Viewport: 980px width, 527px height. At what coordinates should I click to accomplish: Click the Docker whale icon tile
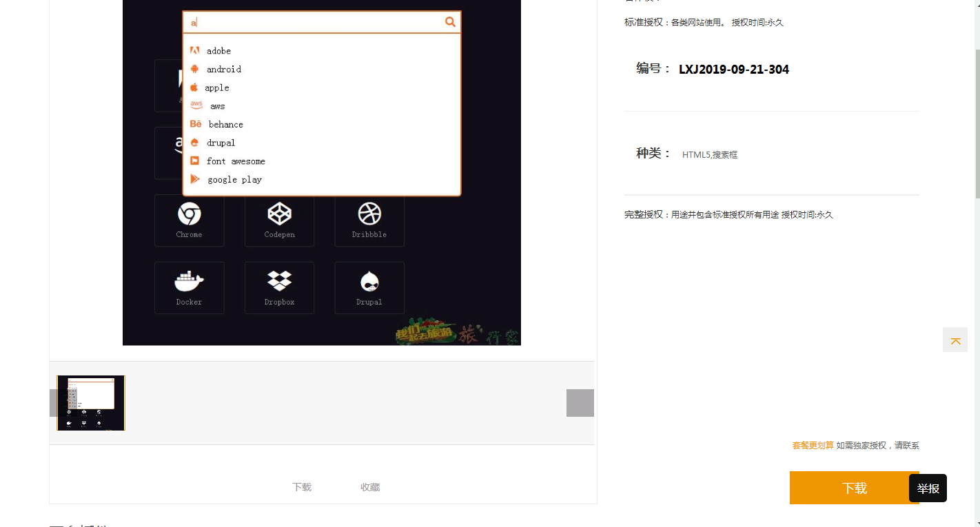(190, 287)
